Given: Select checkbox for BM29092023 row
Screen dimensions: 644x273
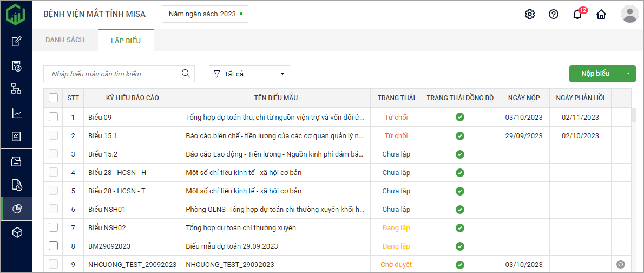Looking at the screenshot, I should [x=53, y=246].
